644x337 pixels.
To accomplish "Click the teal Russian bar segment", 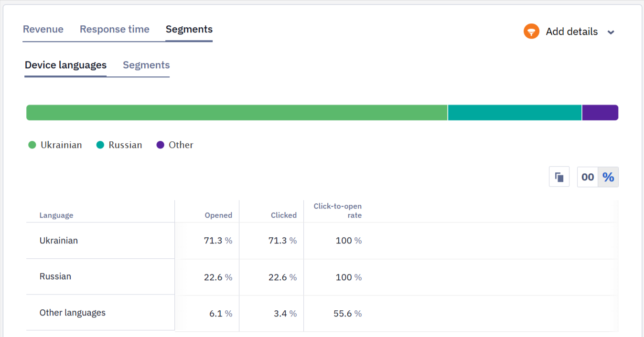I will click(x=515, y=113).
